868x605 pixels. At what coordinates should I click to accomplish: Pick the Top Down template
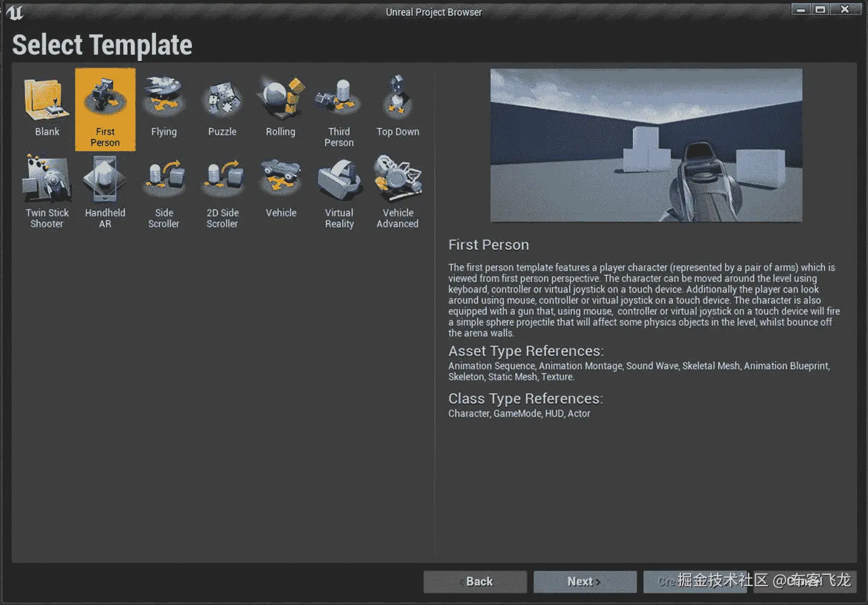point(398,107)
